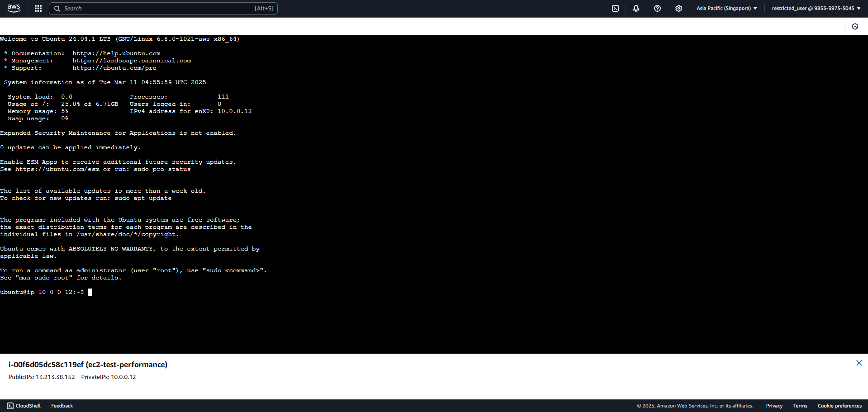Open CloudShell in the footer
Viewport: 868px width, 412px height.
click(x=24, y=406)
